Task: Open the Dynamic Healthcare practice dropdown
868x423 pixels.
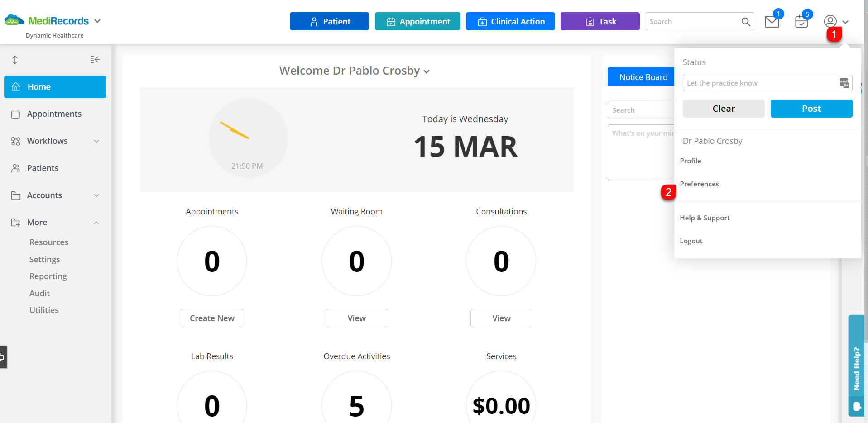Action: (x=97, y=20)
